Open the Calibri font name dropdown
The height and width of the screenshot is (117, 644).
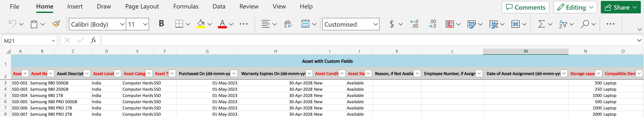[122, 24]
